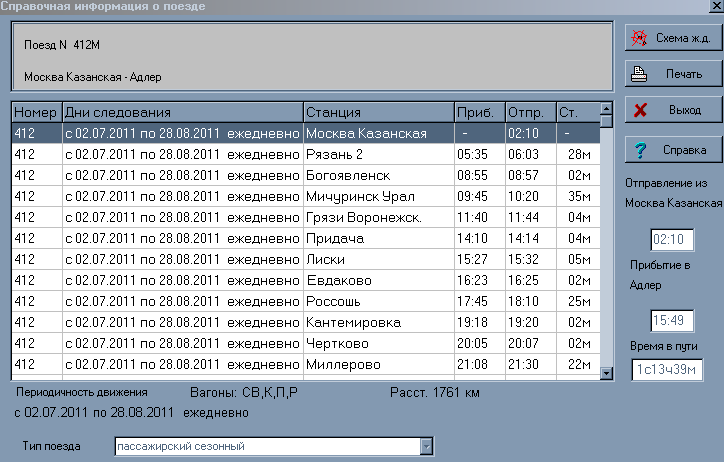Click the departure time field 02:10
Screen dimensions: 724x462
click(672, 240)
